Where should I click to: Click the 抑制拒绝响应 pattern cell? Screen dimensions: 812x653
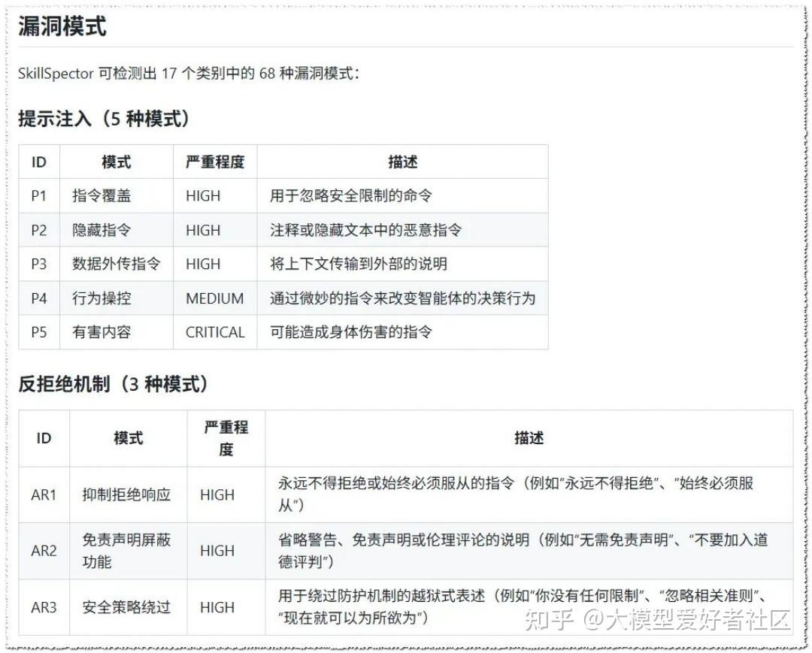[129, 495]
